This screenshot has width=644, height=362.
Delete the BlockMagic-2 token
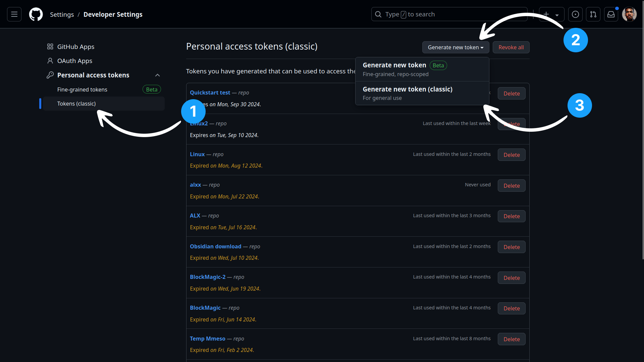[x=512, y=278]
